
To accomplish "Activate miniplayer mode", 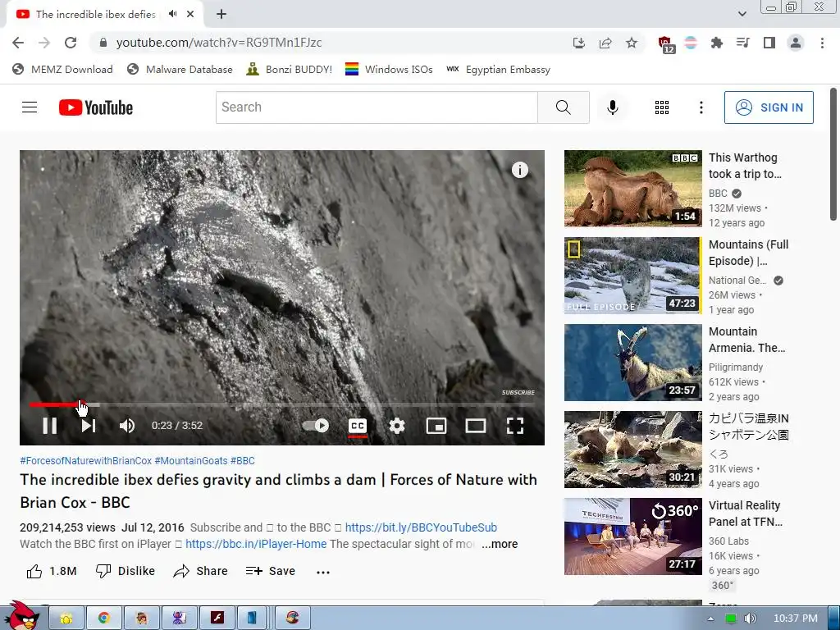I will click(x=436, y=426).
